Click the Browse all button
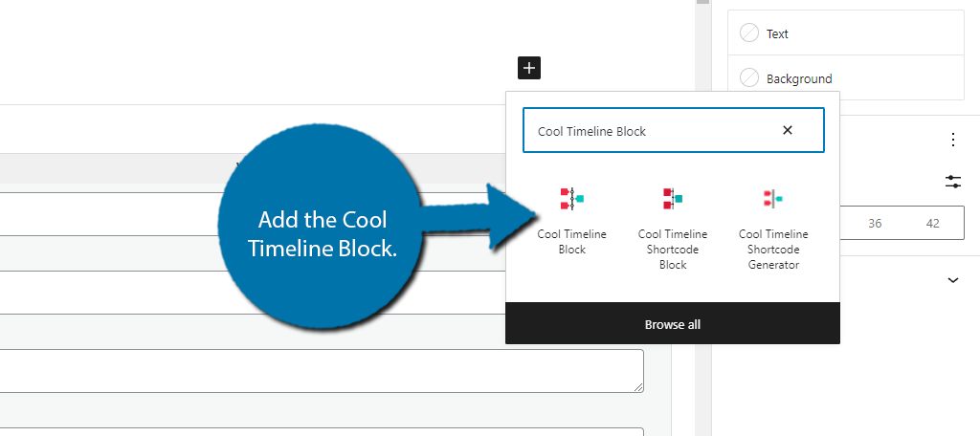The width and height of the screenshot is (980, 436). [x=672, y=324]
